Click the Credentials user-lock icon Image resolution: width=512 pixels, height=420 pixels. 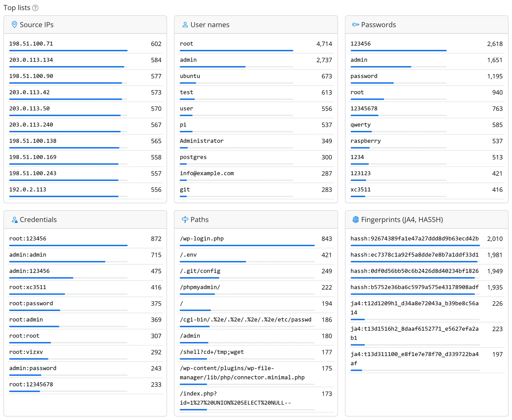point(14,220)
